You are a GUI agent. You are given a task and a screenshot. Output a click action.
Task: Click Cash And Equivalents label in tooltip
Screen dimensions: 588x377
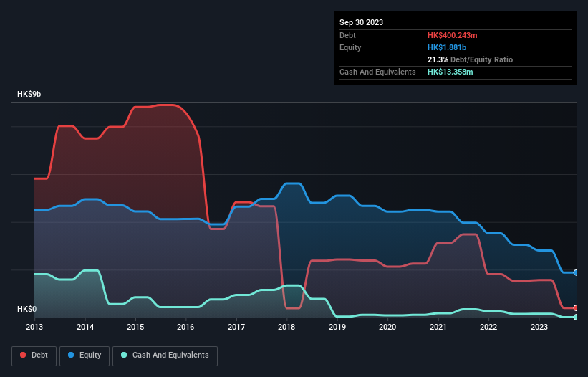[377, 72]
